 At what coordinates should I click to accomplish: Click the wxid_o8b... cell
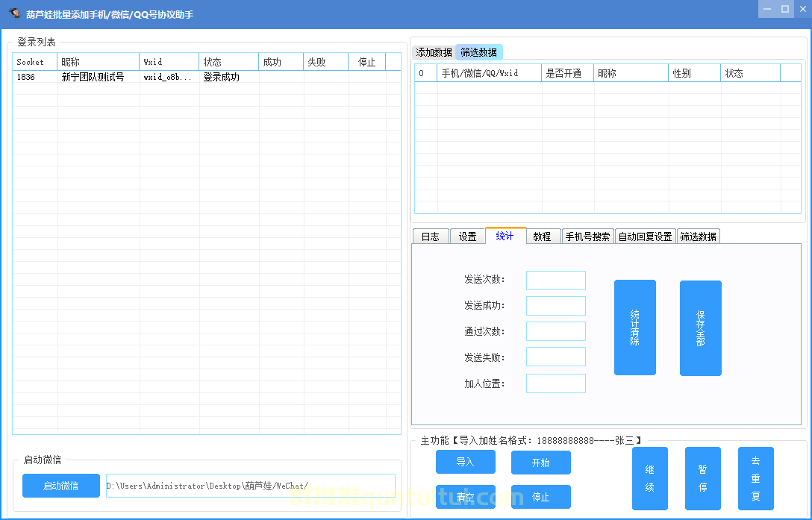coord(168,77)
